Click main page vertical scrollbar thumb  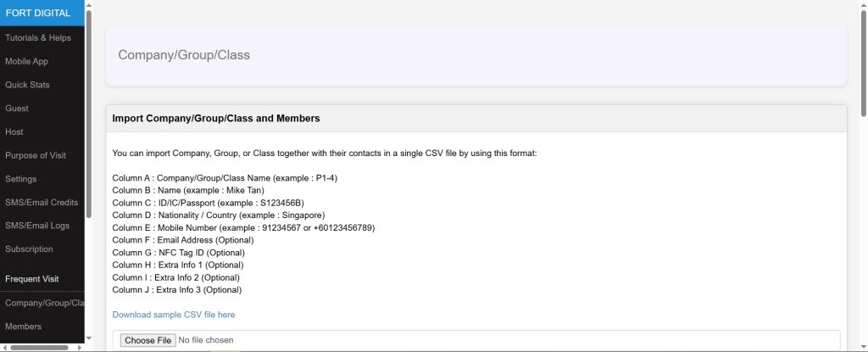pos(863,64)
